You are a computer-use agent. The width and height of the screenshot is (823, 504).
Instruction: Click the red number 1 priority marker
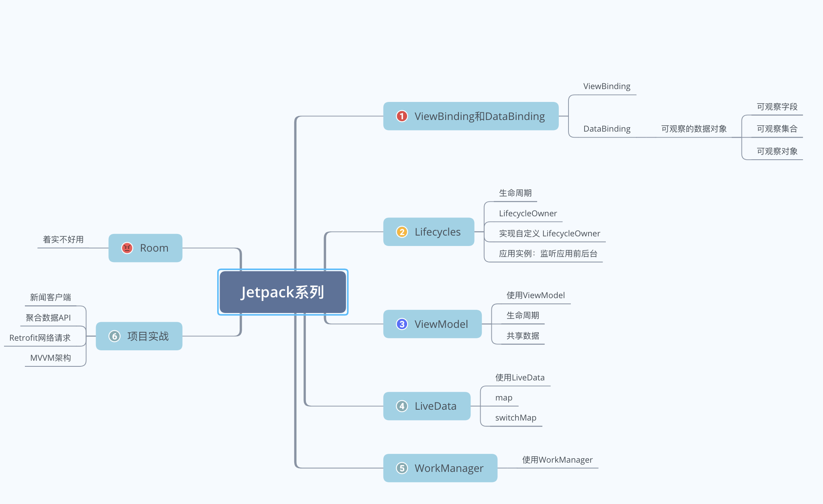tap(401, 116)
